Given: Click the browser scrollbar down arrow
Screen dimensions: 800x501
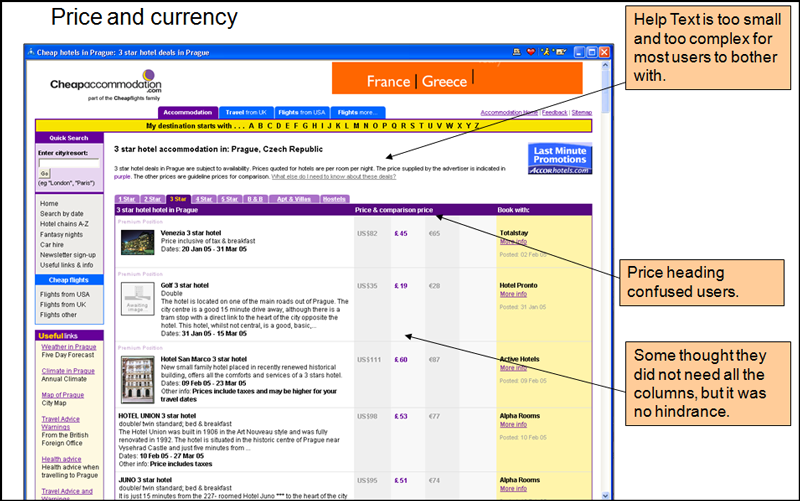Looking at the screenshot, I should (x=606, y=495).
